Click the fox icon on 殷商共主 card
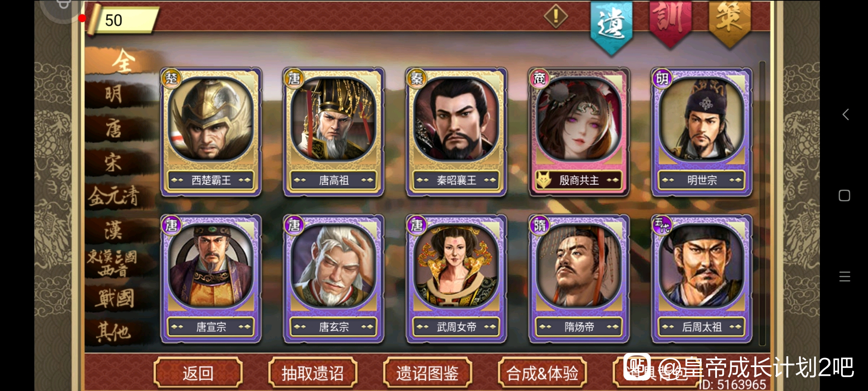The height and width of the screenshot is (391, 868). pyautogui.click(x=543, y=180)
